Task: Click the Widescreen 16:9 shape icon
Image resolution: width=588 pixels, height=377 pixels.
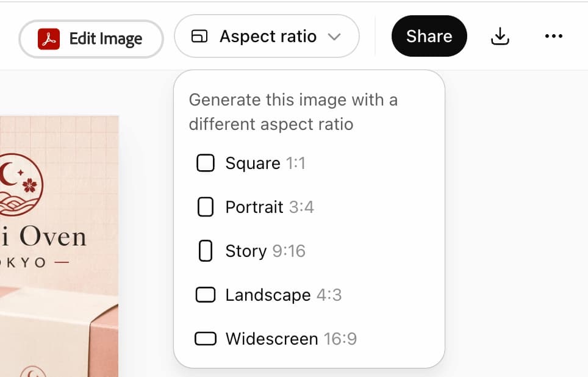Action: (x=207, y=339)
